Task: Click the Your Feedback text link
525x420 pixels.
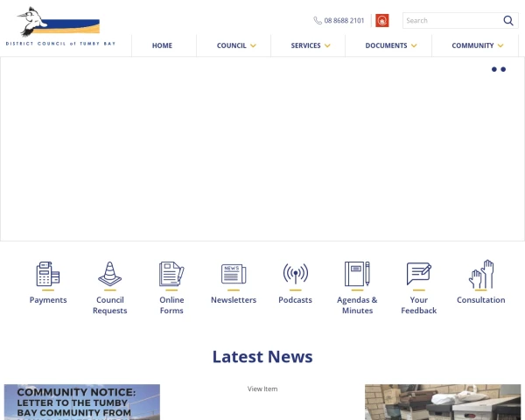Action: tap(419, 305)
